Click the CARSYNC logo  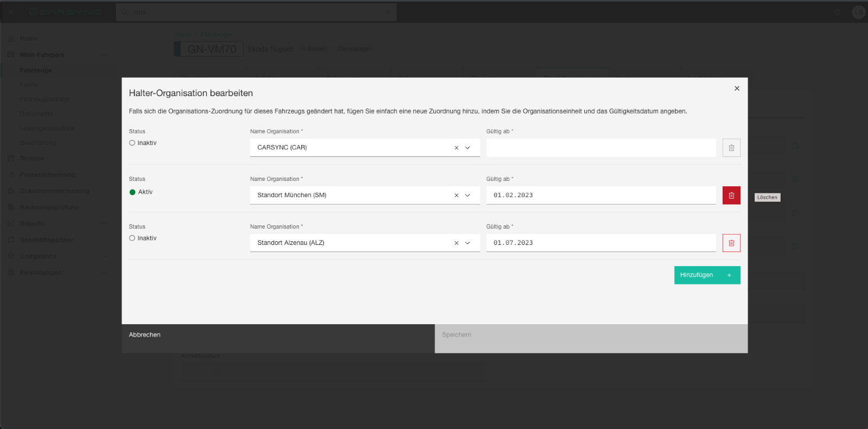pyautogui.click(x=65, y=12)
